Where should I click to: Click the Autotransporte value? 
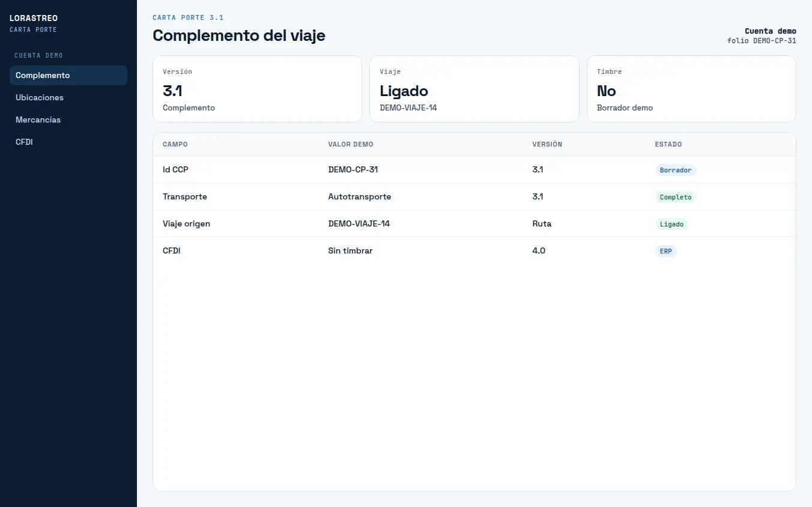coord(360,197)
